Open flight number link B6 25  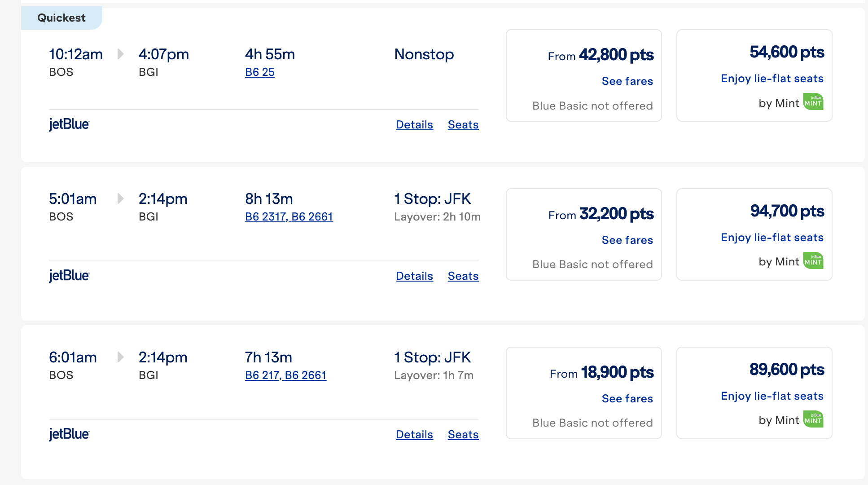click(x=260, y=72)
